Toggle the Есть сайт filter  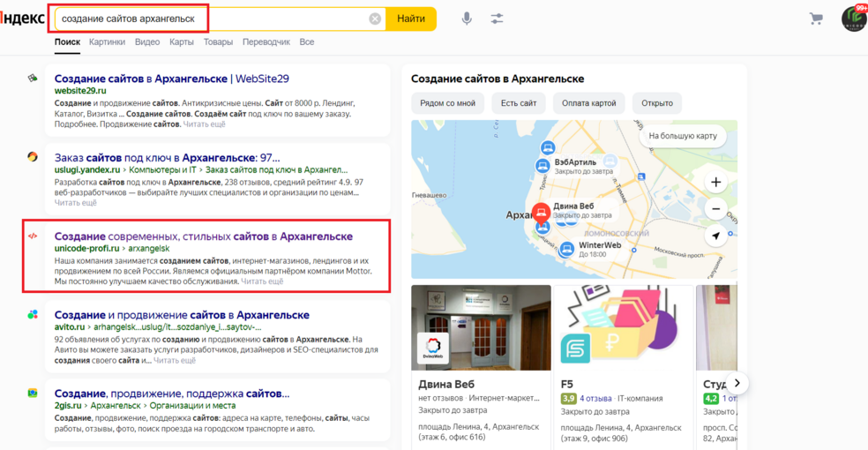519,103
